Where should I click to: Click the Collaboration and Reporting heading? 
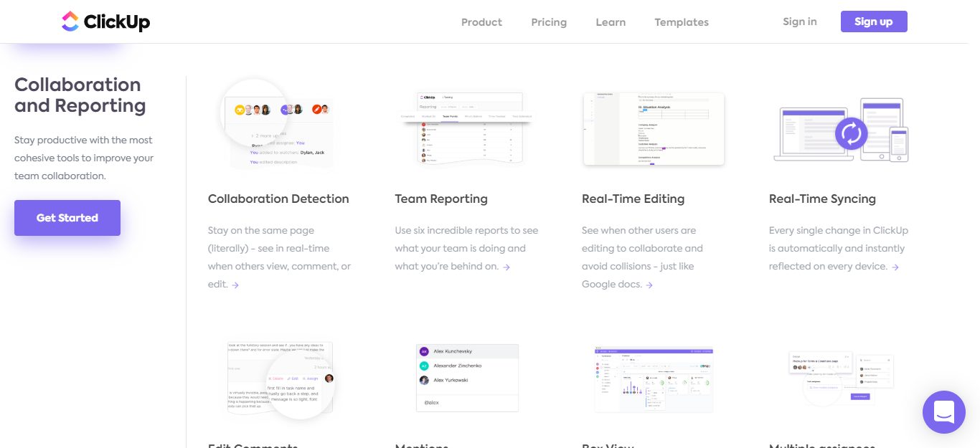pos(80,95)
